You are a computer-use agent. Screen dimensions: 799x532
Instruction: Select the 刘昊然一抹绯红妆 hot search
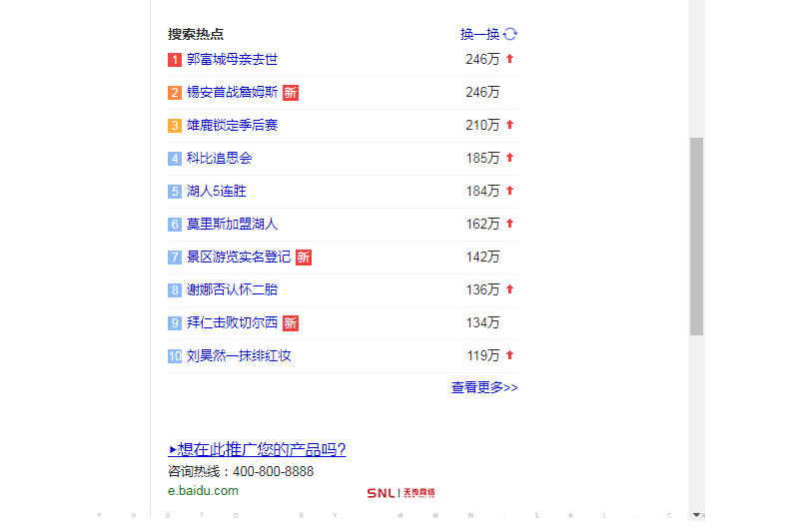(239, 356)
